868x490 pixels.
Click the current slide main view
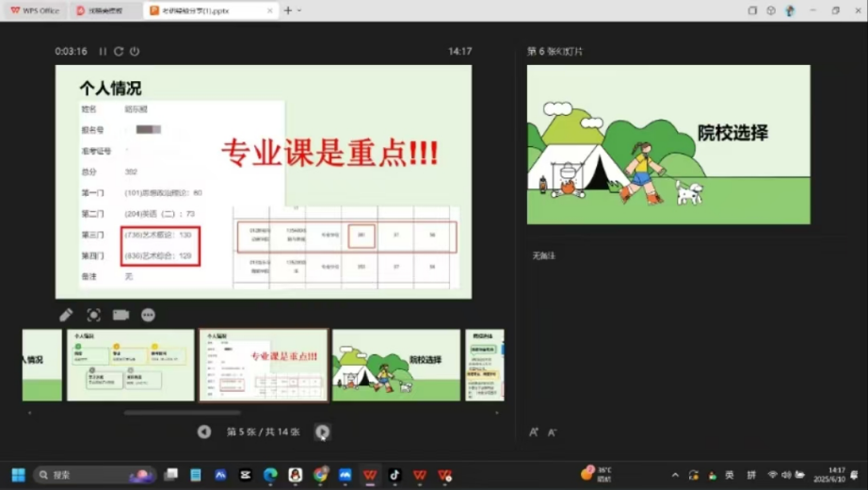(x=264, y=182)
